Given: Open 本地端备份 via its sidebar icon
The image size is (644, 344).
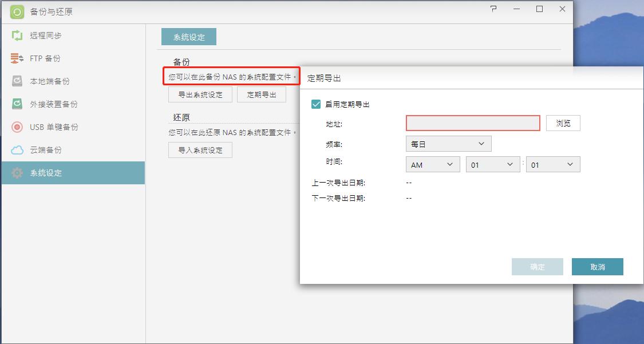Looking at the screenshot, I should (x=17, y=81).
